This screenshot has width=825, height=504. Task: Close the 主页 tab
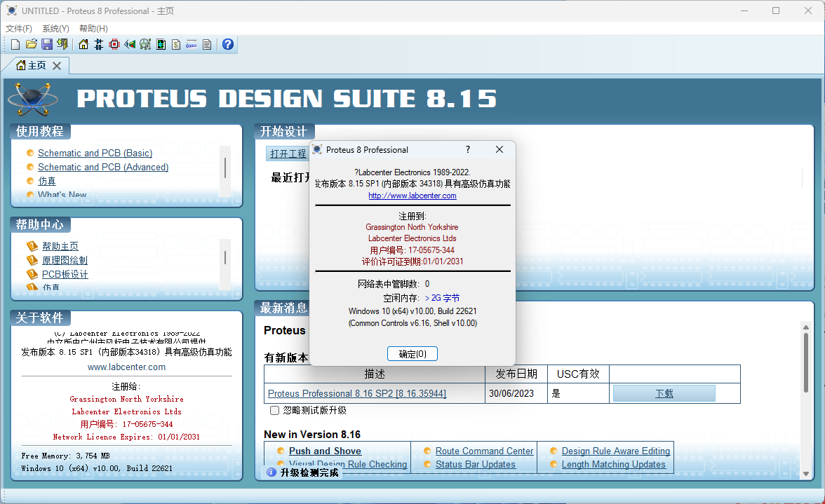(x=57, y=66)
